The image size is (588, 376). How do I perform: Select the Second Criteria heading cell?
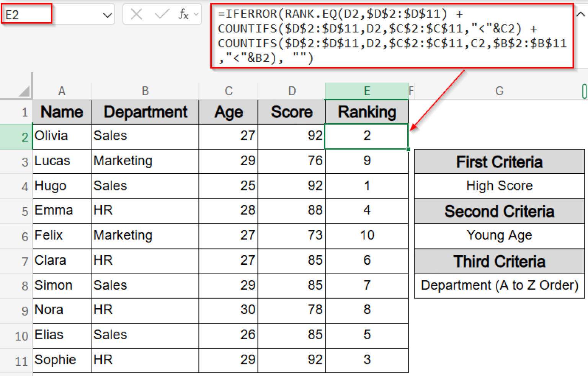[x=499, y=212]
